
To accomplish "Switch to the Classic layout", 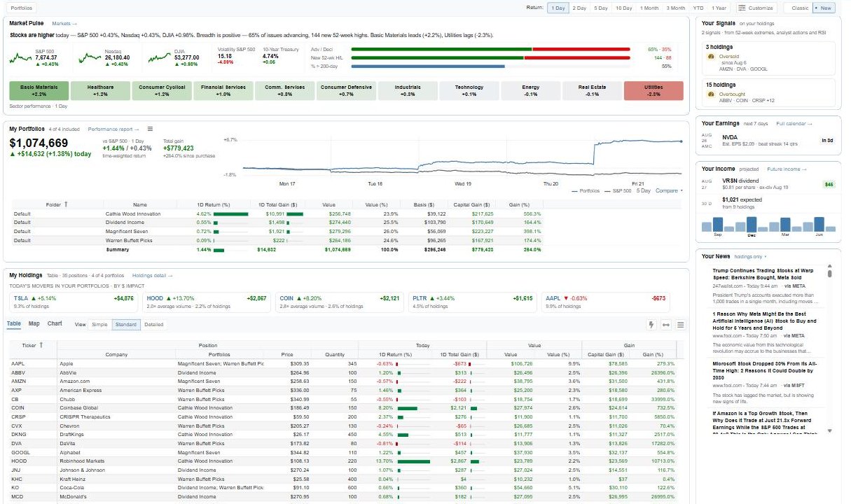I will [800, 8].
